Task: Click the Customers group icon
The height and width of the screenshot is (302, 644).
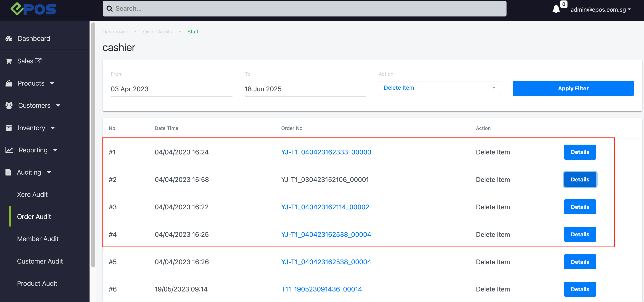Action: click(9, 105)
